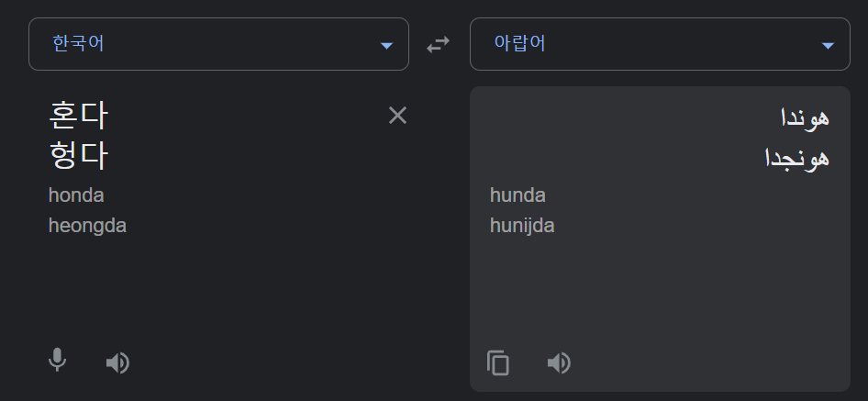Click the romanization 'heongda'

click(x=87, y=226)
